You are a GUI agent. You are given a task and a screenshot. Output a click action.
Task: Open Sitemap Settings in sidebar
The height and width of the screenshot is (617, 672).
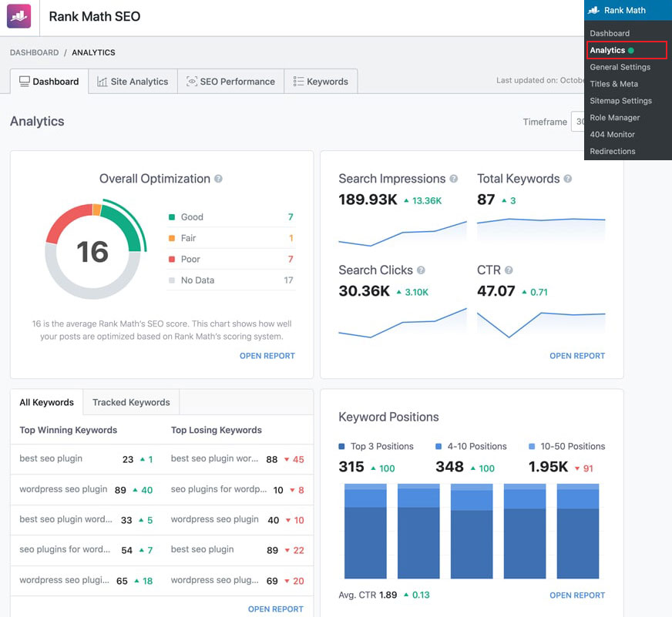(620, 101)
